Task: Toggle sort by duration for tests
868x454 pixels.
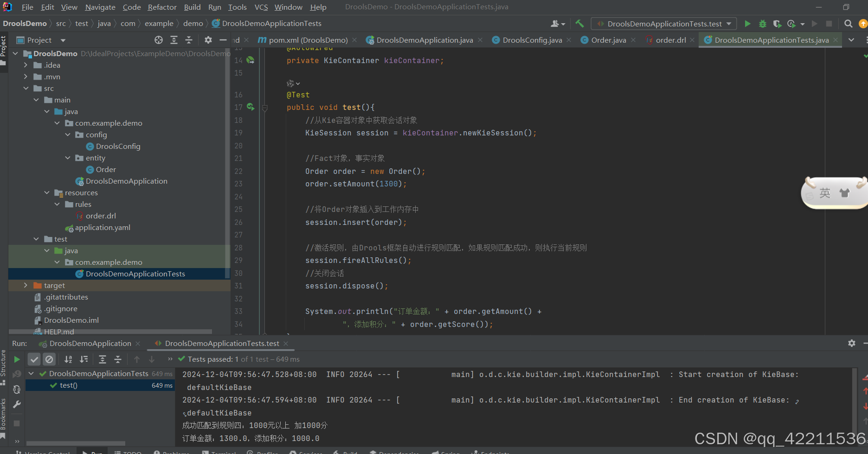Action: pyautogui.click(x=84, y=359)
